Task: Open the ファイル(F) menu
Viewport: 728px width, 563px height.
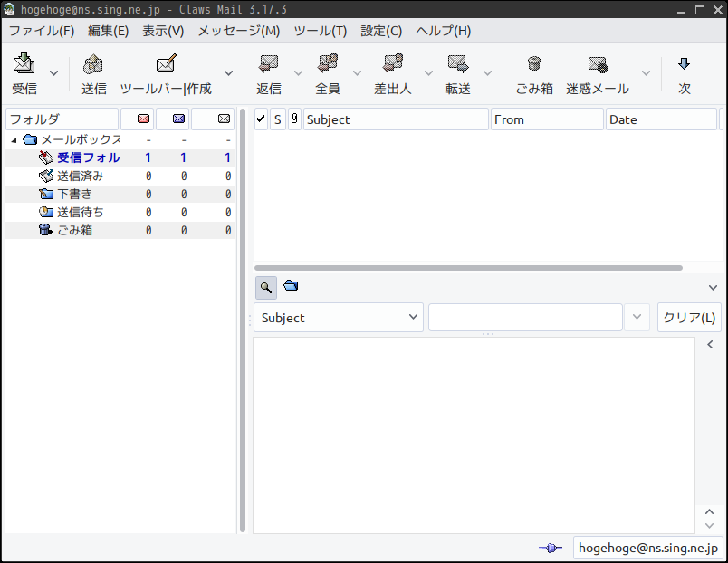Action: tap(42, 31)
